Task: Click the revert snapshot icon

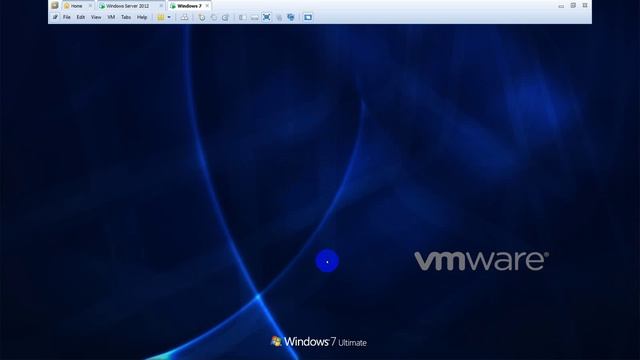Action: coord(213,17)
